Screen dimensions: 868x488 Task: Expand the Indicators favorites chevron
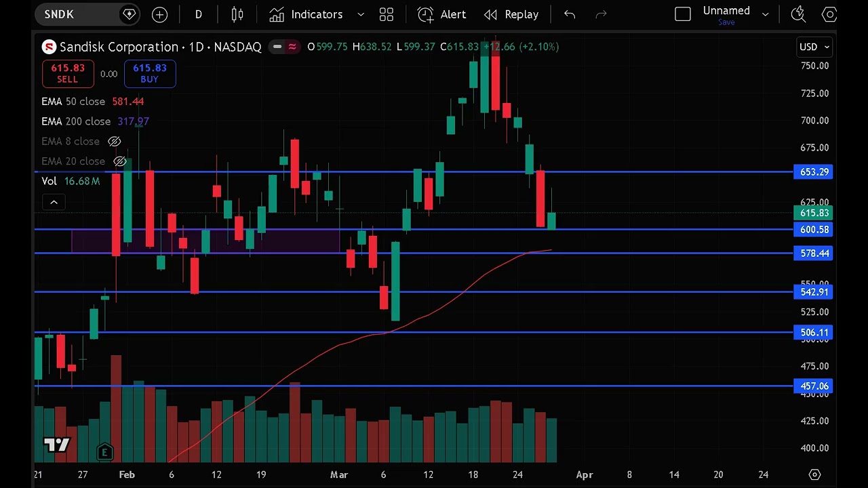(x=361, y=14)
